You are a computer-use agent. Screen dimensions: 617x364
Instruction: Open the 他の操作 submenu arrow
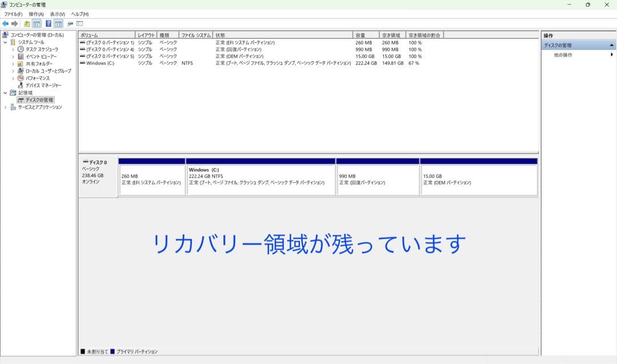(611, 53)
